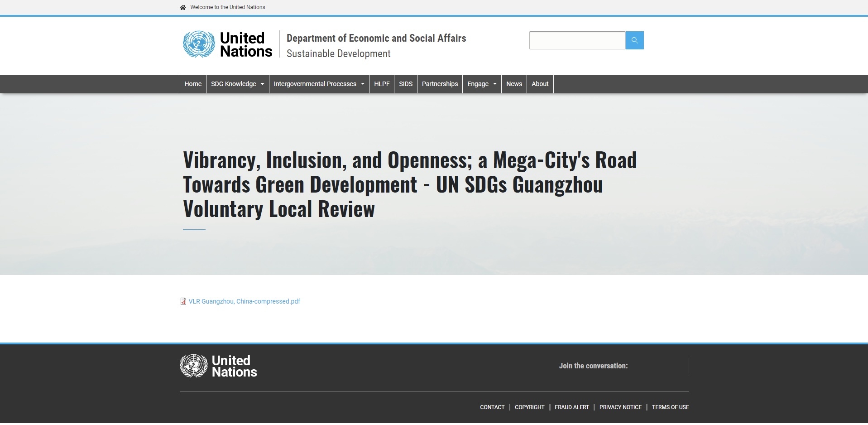The image size is (868, 425).
Task: Open the Engage menu
Action: coord(478,84)
